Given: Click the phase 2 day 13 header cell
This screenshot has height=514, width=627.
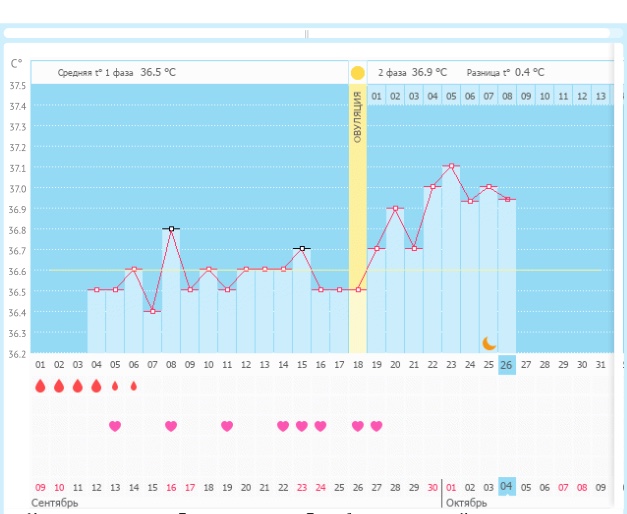Looking at the screenshot, I should pyautogui.click(x=600, y=96).
